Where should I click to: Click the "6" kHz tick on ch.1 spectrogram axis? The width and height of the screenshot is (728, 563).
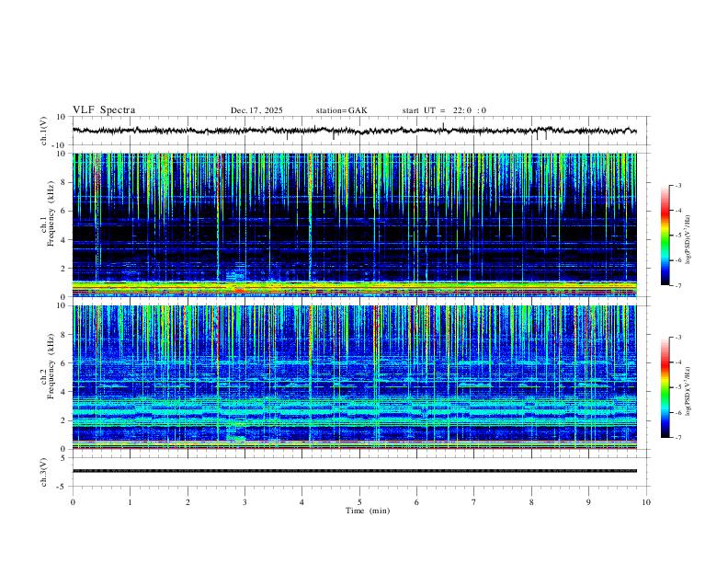(x=64, y=211)
